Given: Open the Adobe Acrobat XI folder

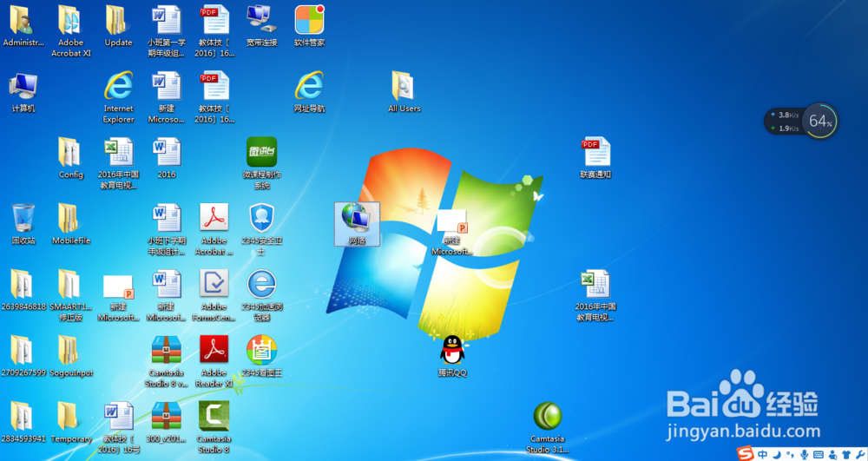Looking at the screenshot, I should pos(71,31).
